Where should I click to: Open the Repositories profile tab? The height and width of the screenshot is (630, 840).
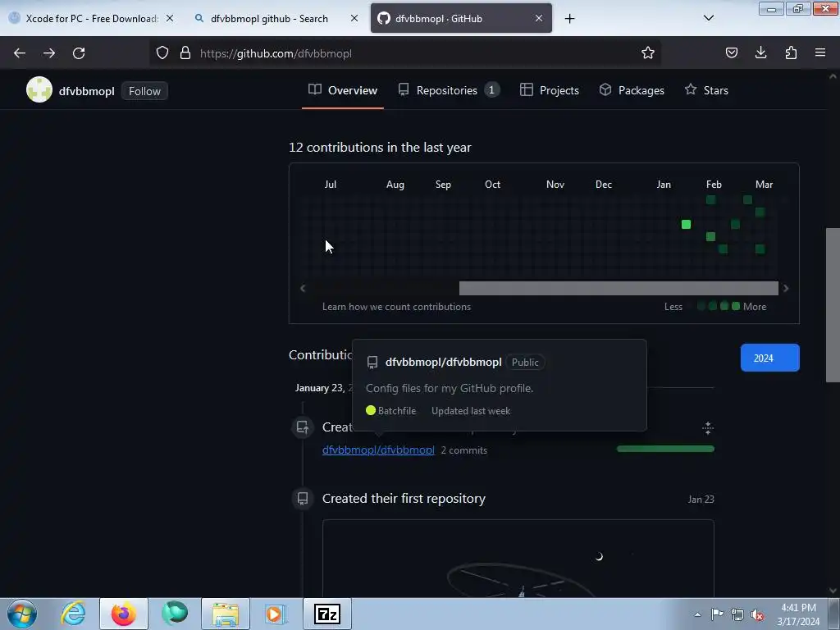pyautogui.click(x=449, y=90)
